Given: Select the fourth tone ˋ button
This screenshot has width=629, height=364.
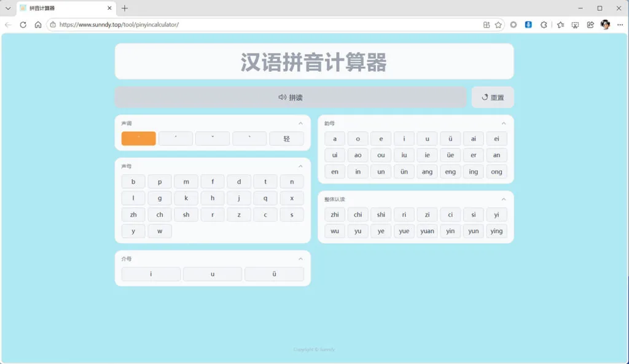Looking at the screenshot, I should click(249, 139).
